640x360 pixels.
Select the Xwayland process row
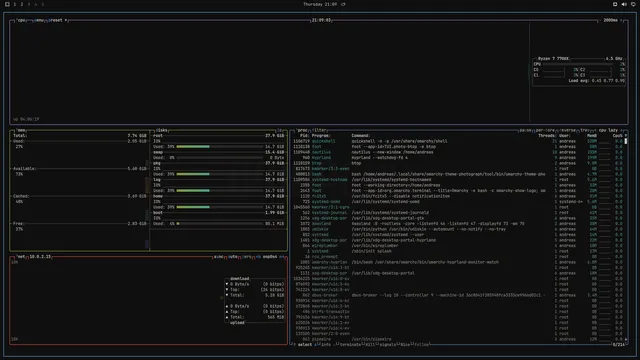459,224
